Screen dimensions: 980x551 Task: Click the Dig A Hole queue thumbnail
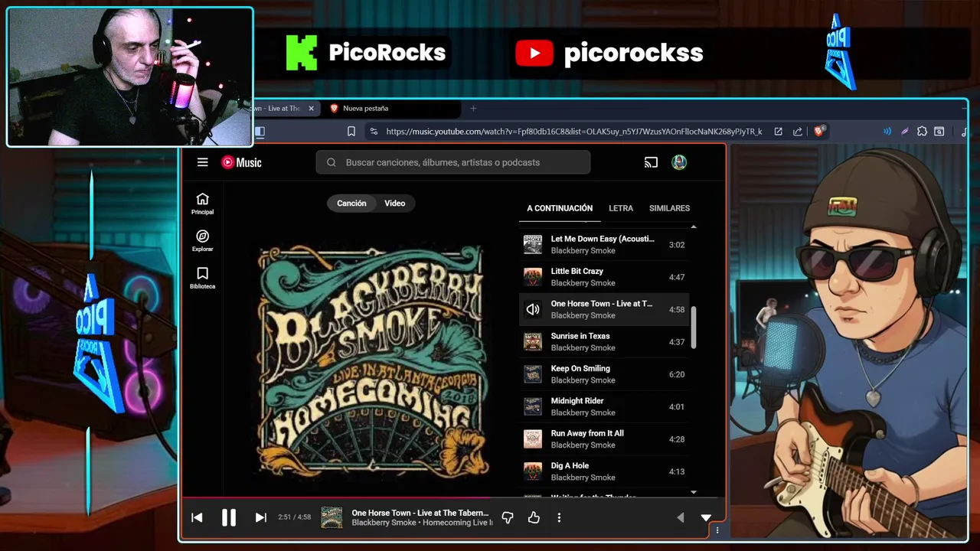[x=533, y=471]
